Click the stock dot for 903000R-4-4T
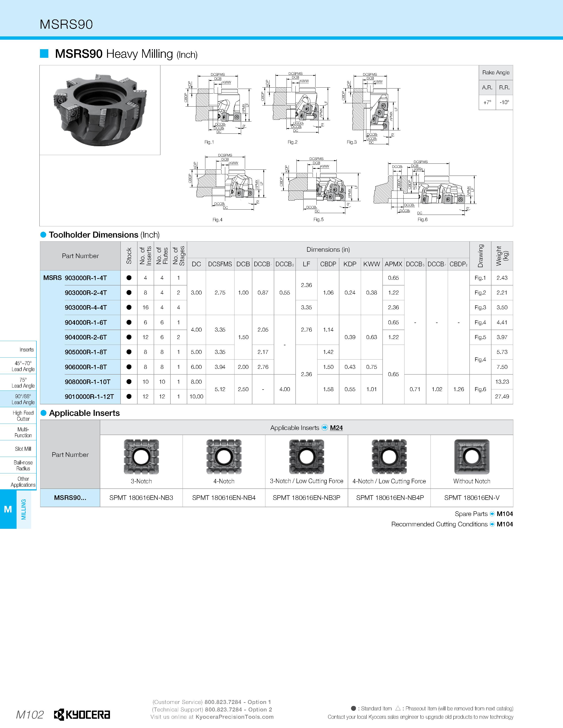 click(129, 307)
